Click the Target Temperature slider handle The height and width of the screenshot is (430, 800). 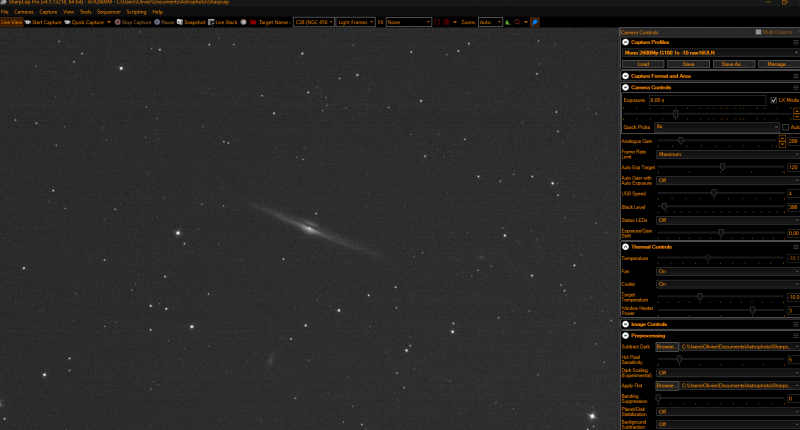tap(700, 296)
